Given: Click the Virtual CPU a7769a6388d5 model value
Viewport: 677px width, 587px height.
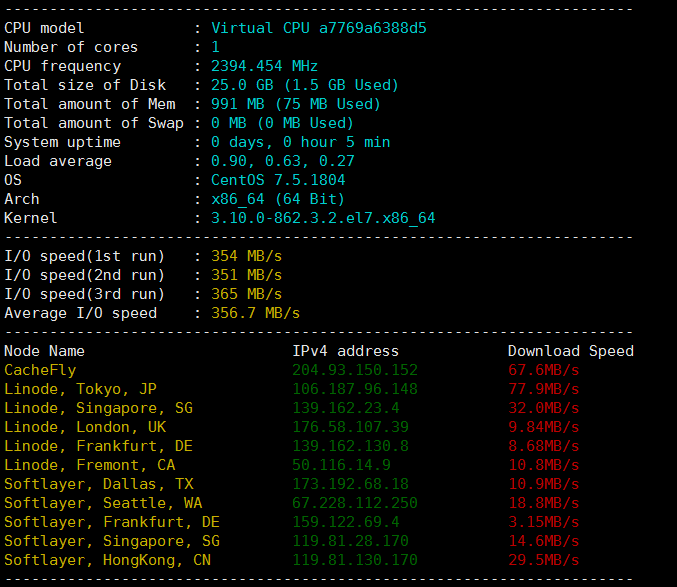Looking at the screenshot, I should pos(319,28).
